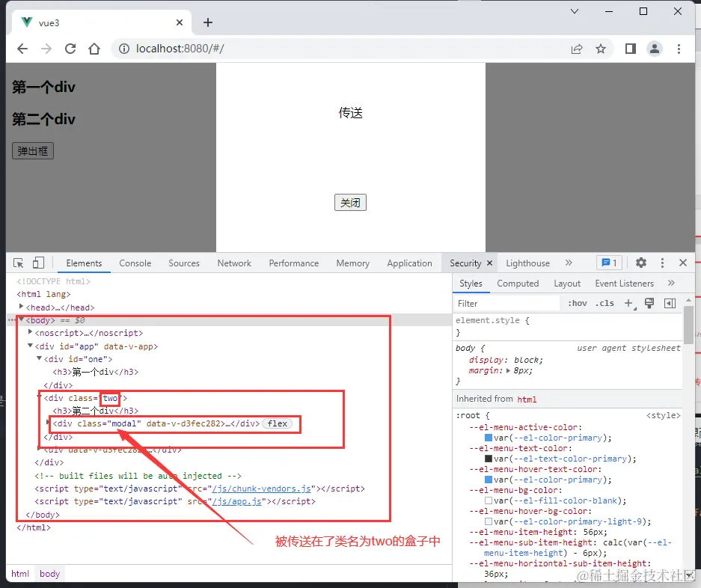This screenshot has height=588, width=701.
Task: Click the browser forward arrow
Action: (46, 49)
